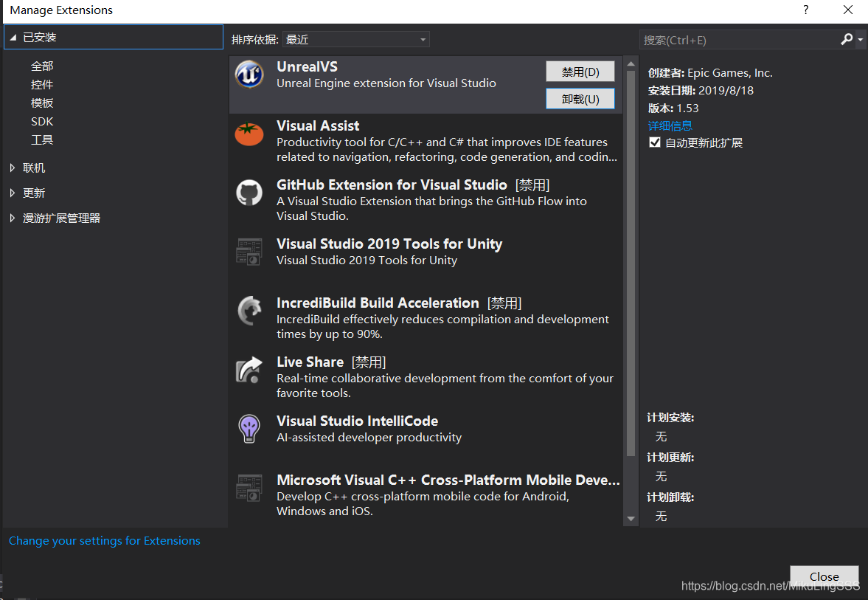
Task: Select IncrediBuild Build Acceleration title
Action: (378, 303)
